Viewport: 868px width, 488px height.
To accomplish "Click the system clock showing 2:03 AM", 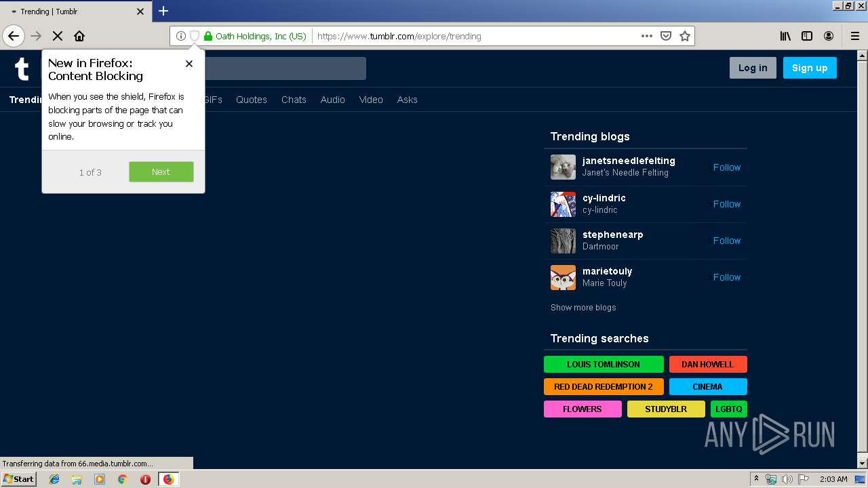I will [833, 479].
